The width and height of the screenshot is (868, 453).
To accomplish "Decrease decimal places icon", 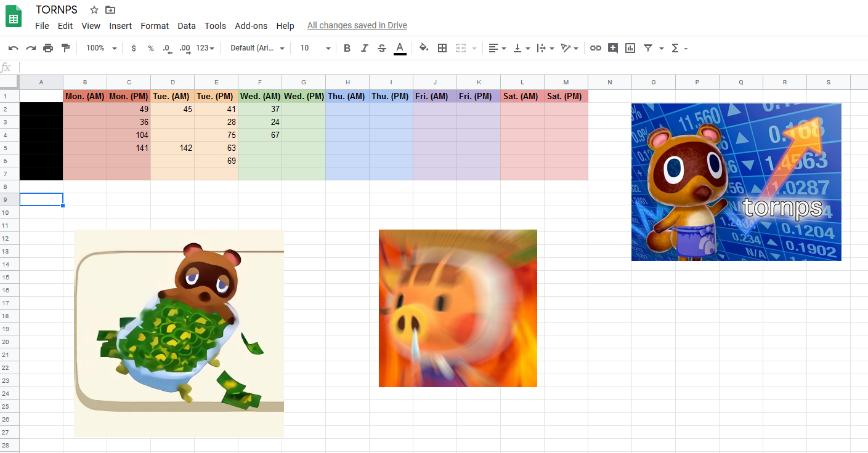I will pyautogui.click(x=168, y=48).
